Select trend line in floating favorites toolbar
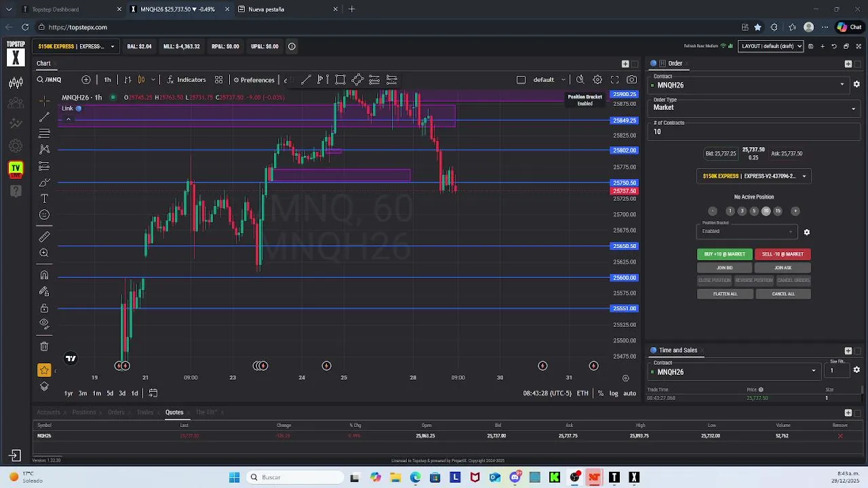Viewport: 868px width, 488px height. (x=306, y=79)
